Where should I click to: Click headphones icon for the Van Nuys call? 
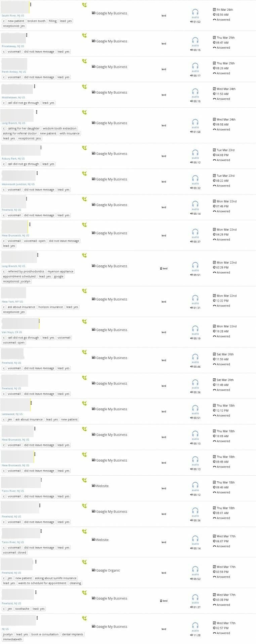[x=195, y=329]
